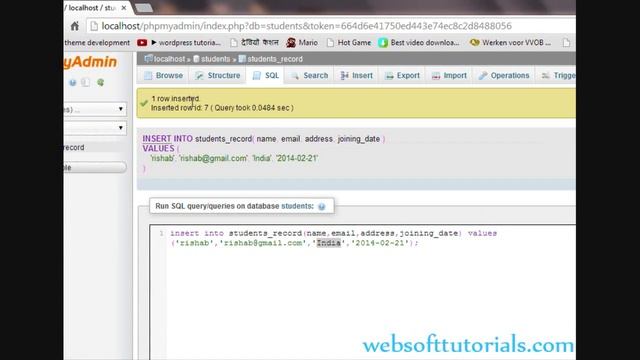Click the document icon in sidebar
Image resolution: width=640 pixels, height=360 pixels.
[85, 82]
